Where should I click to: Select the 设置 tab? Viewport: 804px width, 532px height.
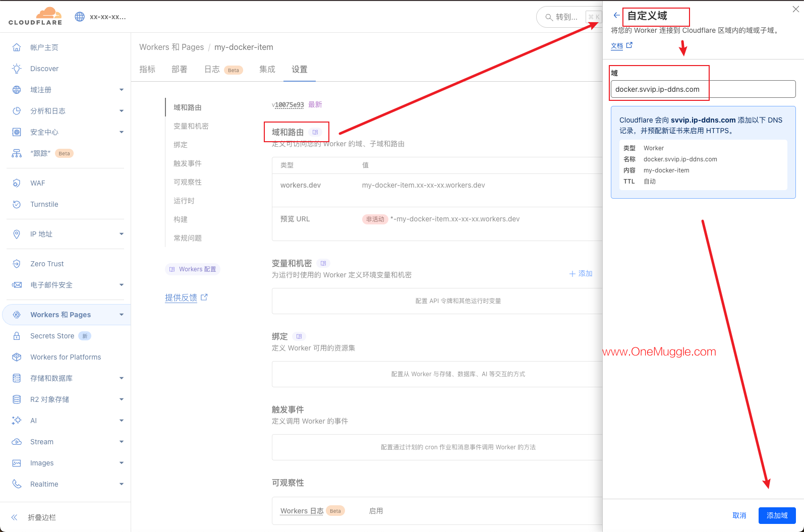tap(300, 70)
